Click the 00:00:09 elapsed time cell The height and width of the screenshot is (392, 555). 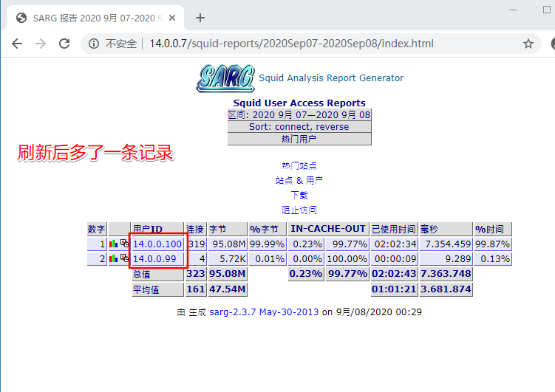394,258
